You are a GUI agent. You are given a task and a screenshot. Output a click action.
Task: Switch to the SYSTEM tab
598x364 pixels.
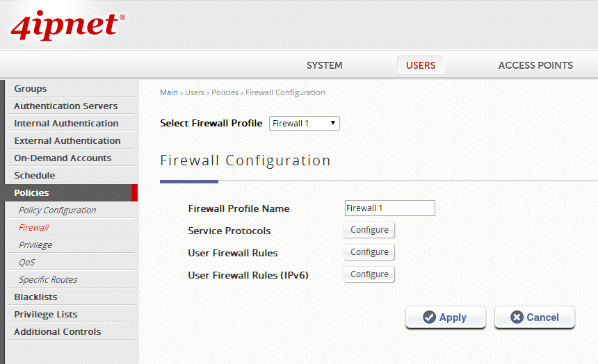(324, 65)
